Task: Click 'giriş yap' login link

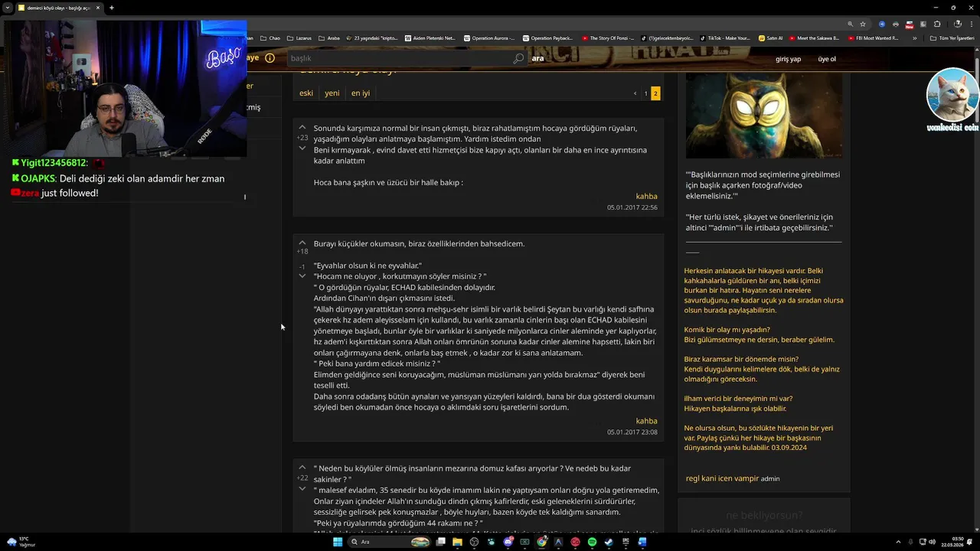Action: 788,59
